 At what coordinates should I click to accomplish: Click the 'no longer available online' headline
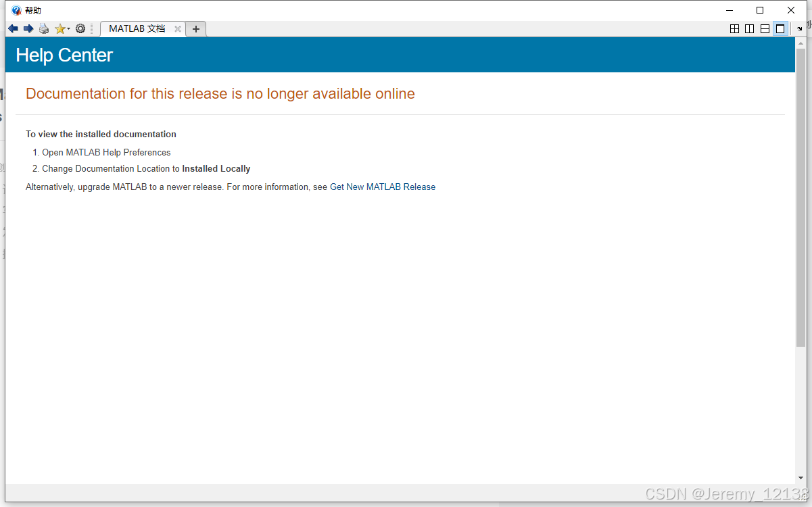(220, 94)
